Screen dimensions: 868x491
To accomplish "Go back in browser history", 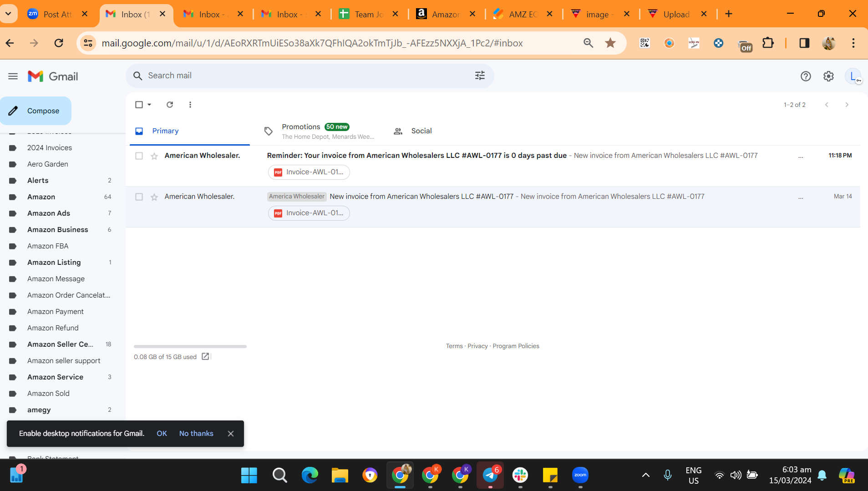I will pyautogui.click(x=10, y=43).
